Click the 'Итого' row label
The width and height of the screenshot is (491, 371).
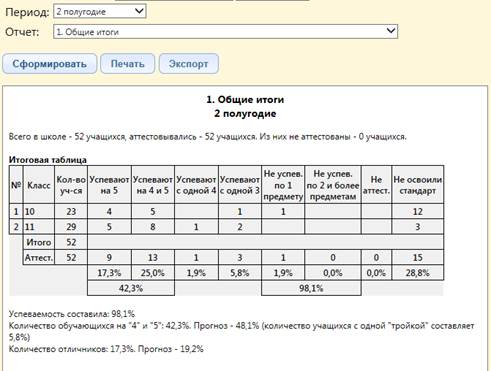coord(39,242)
